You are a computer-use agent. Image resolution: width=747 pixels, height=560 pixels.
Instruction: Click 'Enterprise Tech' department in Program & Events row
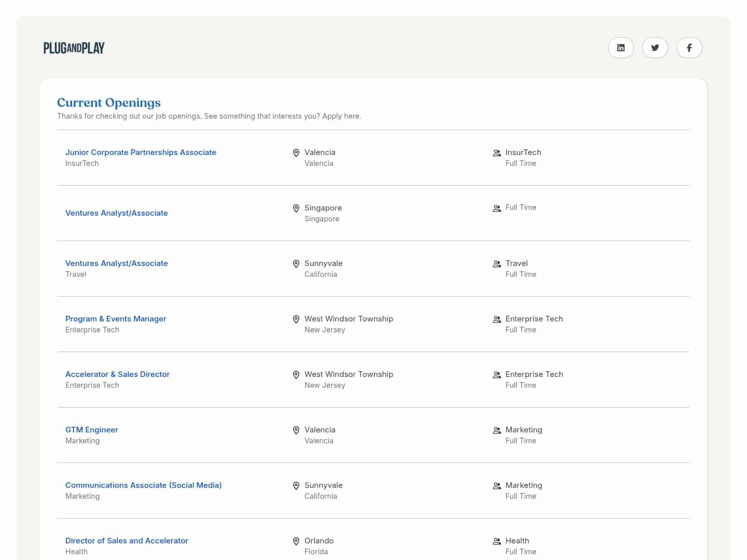[534, 319]
